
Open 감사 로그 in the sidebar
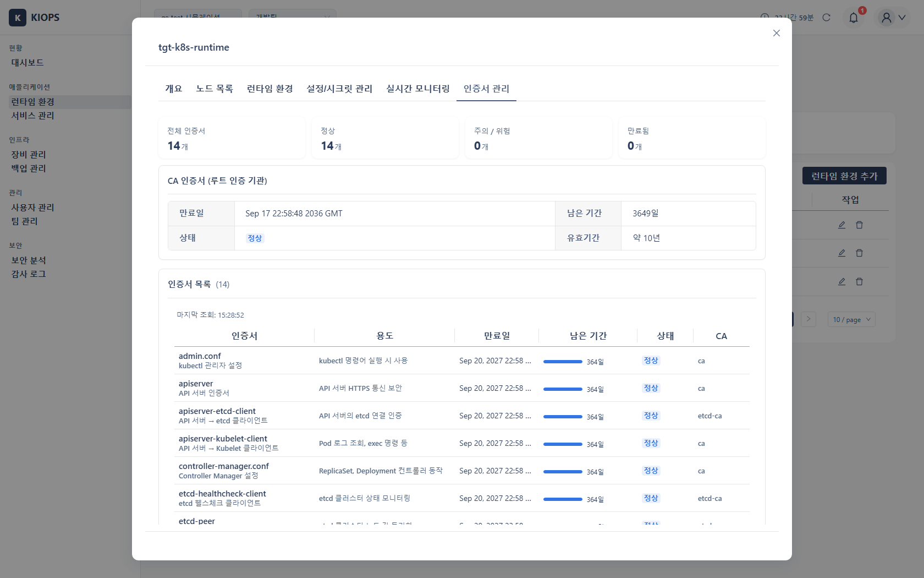(x=29, y=274)
